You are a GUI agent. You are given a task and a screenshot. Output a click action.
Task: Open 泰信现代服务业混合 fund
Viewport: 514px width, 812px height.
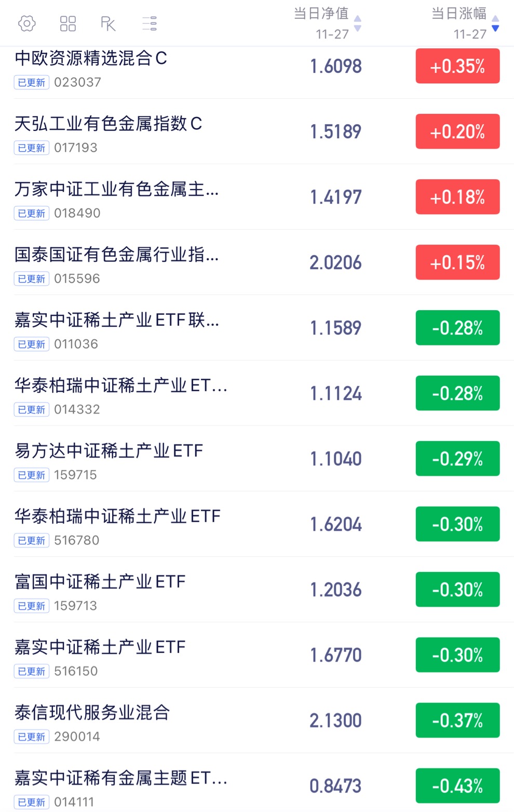pyautogui.click(x=257, y=721)
